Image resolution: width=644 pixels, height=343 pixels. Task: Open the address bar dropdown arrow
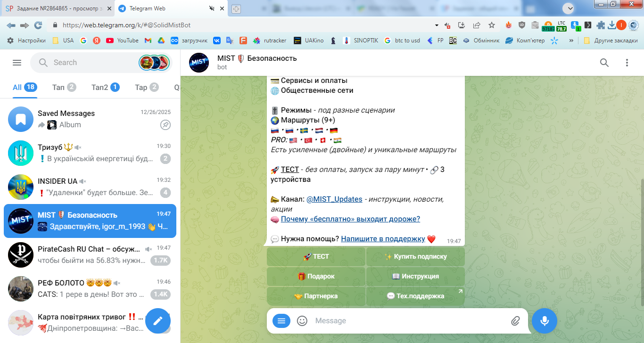(x=437, y=25)
